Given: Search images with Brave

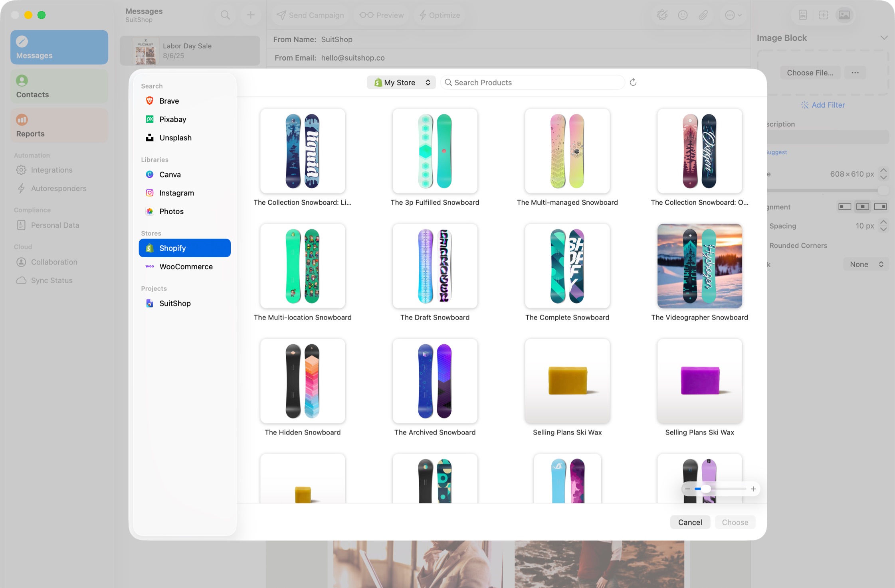Looking at the screenshot, I should pos(168,101).
